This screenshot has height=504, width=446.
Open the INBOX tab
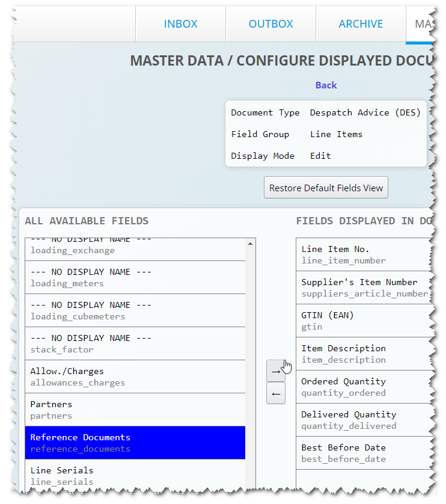point(180,24)
